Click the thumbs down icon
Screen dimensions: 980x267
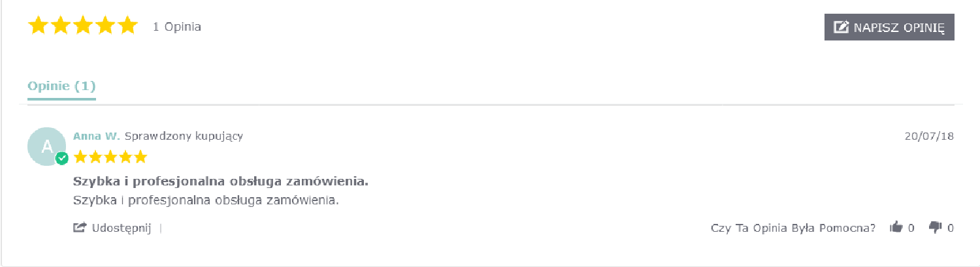pyautogui.click(x=936, y=227)
